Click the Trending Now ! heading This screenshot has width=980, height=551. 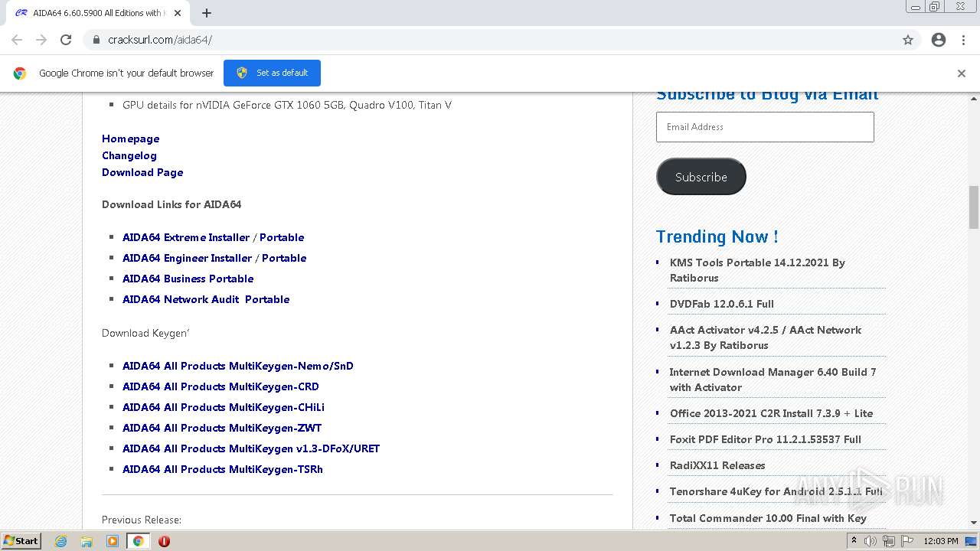[717, 236]
